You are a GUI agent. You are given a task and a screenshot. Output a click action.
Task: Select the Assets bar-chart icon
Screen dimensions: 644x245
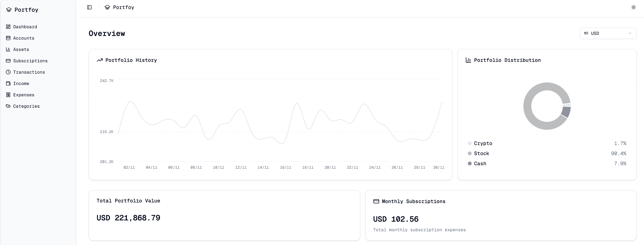[x=8, y=49]
